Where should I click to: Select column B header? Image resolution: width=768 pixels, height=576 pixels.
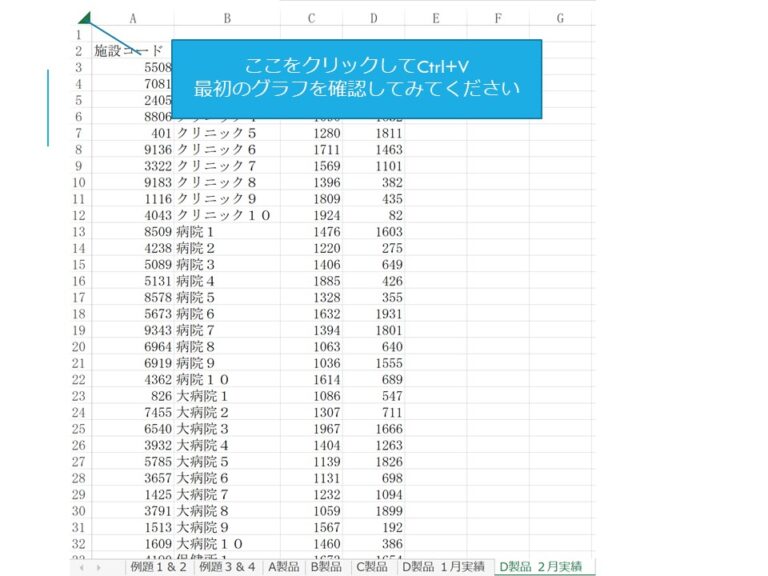(227, 19)
